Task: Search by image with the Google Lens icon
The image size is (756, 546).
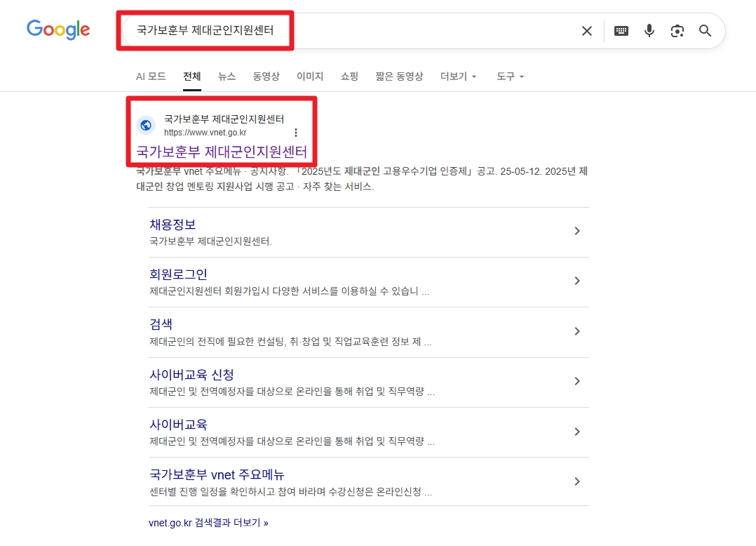Action: pyautogui.click(x=677, y=31)
